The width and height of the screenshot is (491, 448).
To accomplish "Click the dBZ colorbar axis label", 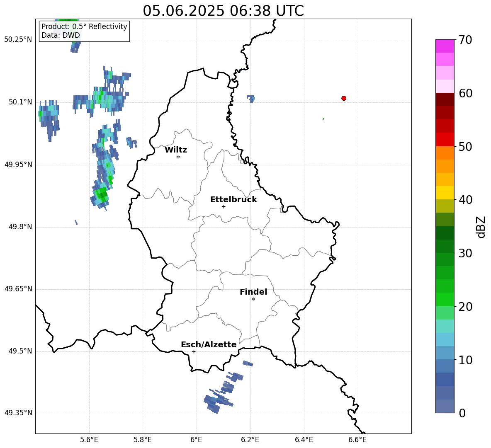I will click(x=481, y=227).
